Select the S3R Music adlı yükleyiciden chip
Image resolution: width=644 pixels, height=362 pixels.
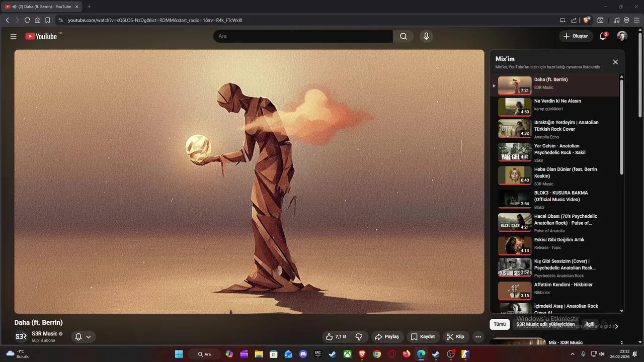pyautogui.click(x=545, y=324)
